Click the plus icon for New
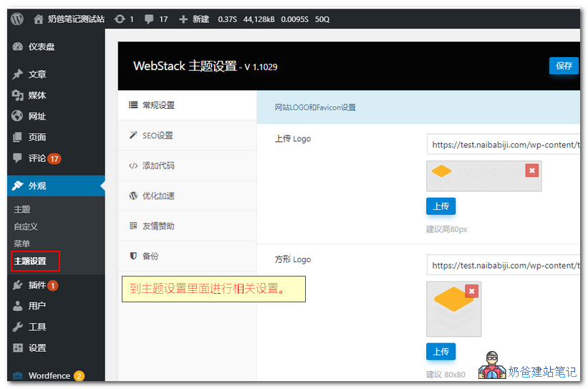588x389 pixels. pos(183,19)
